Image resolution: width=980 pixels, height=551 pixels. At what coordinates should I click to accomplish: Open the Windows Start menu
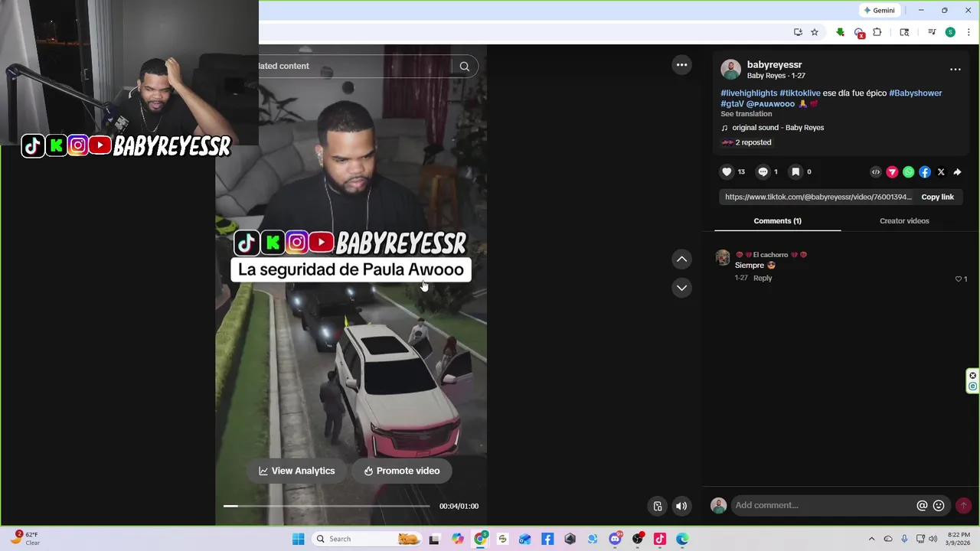pyautogui.click(x=298, y=540)
